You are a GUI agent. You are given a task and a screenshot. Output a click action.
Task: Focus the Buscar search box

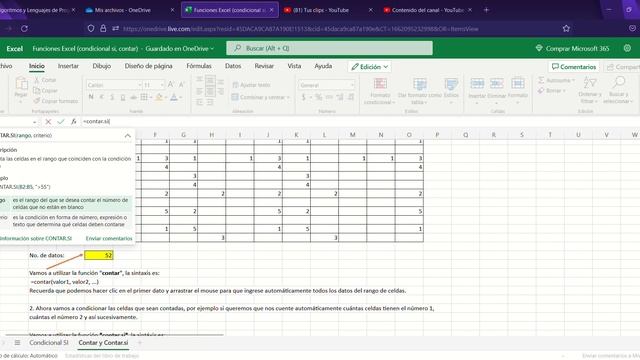329,48
